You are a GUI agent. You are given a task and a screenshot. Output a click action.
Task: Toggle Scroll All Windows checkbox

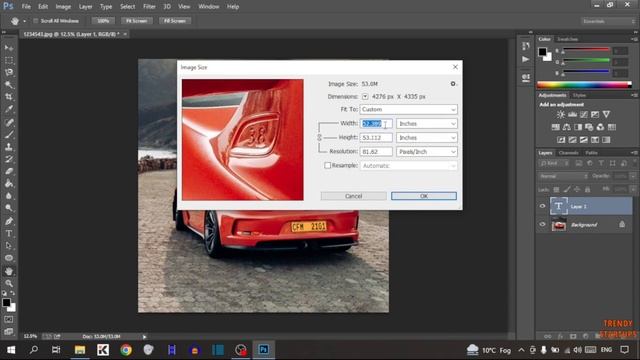36,21
